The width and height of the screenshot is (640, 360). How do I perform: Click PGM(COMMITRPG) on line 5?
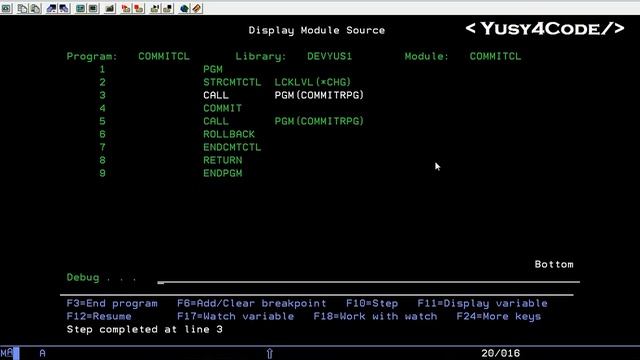pyautogui.click(x=319, y=121)
